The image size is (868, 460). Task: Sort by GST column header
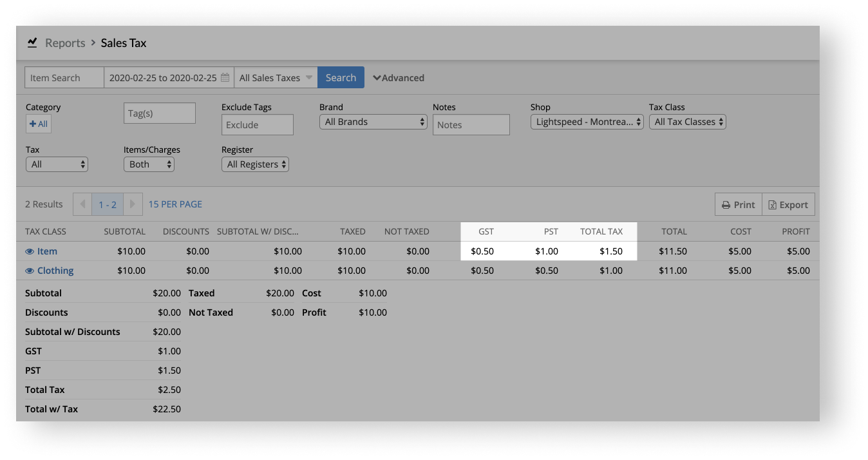coord(486,231)
